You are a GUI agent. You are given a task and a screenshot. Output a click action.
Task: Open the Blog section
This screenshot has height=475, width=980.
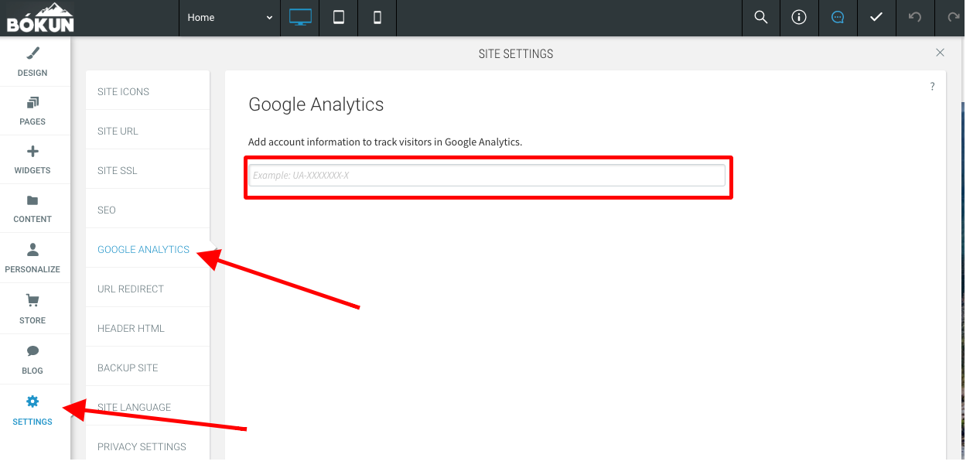pos(32,359)
